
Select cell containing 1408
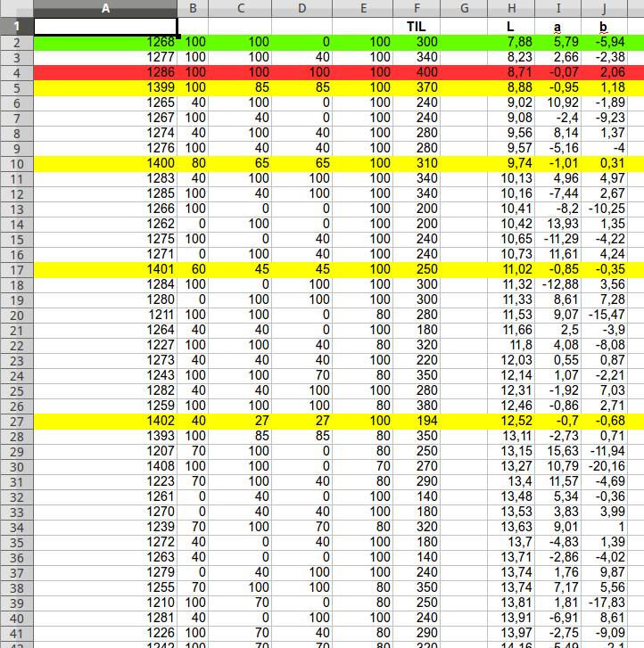click(105, 466)
